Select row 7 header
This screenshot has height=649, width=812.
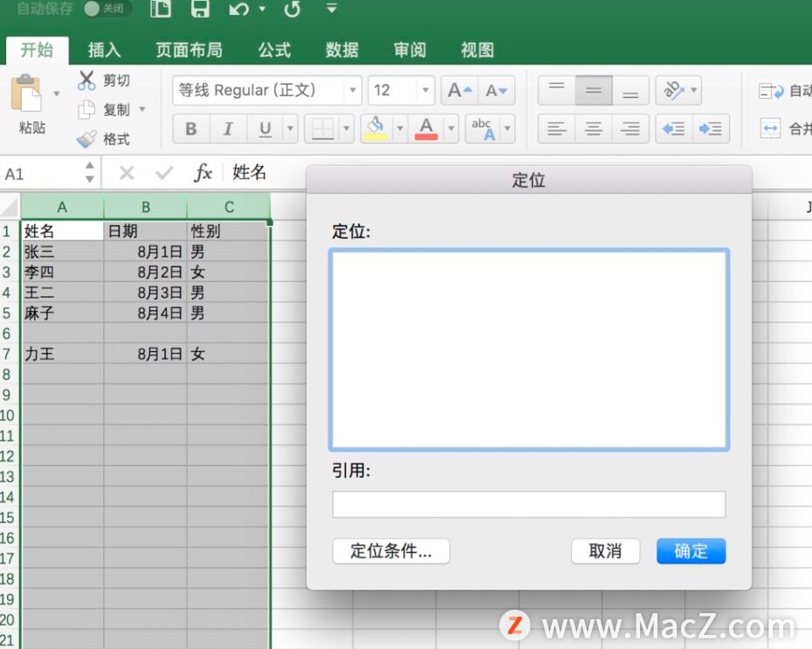click(7, 354)
